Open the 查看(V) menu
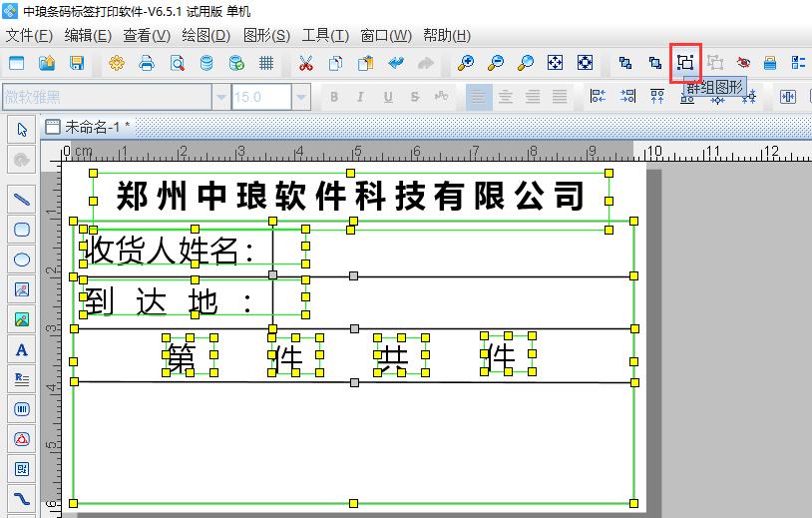 [147, 36]
